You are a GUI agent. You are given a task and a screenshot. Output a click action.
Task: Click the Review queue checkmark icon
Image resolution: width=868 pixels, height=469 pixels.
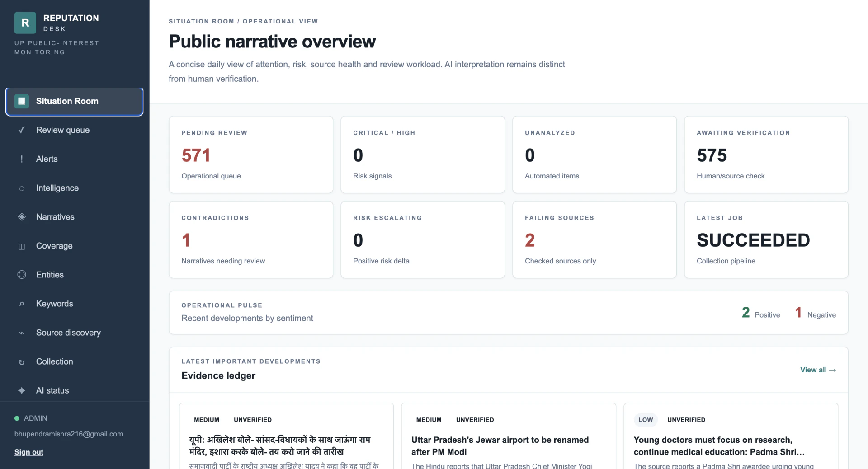tap(22, 130)
